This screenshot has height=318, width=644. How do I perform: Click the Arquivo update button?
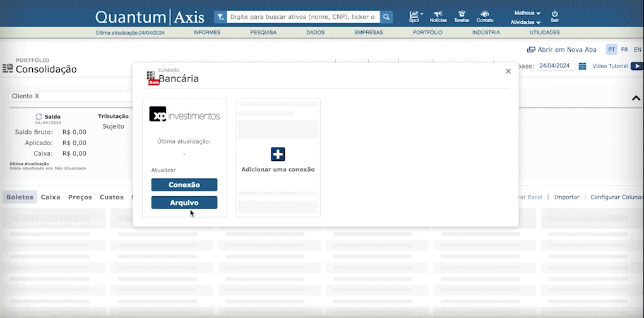click(x=184, y=203)
